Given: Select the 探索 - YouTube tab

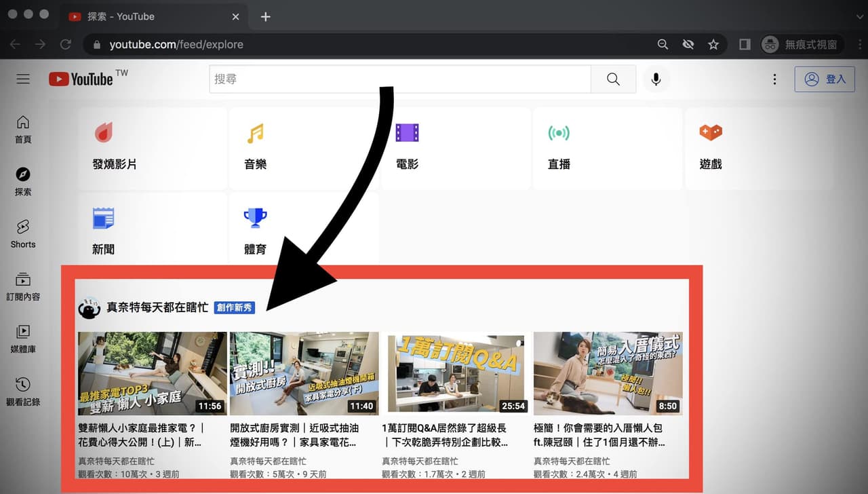Looking at the screenshot, I should click(153, 16).
